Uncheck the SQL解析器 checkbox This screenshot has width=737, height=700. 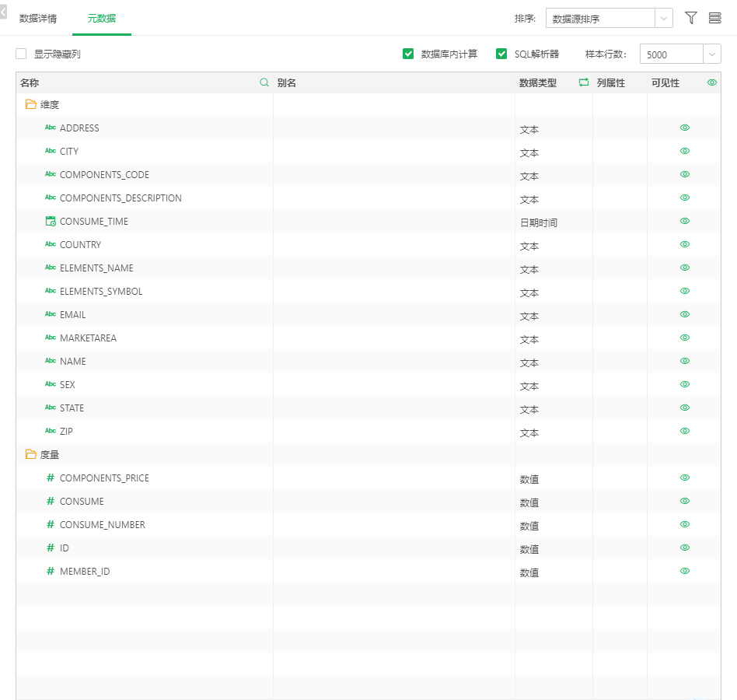(501, 54)
